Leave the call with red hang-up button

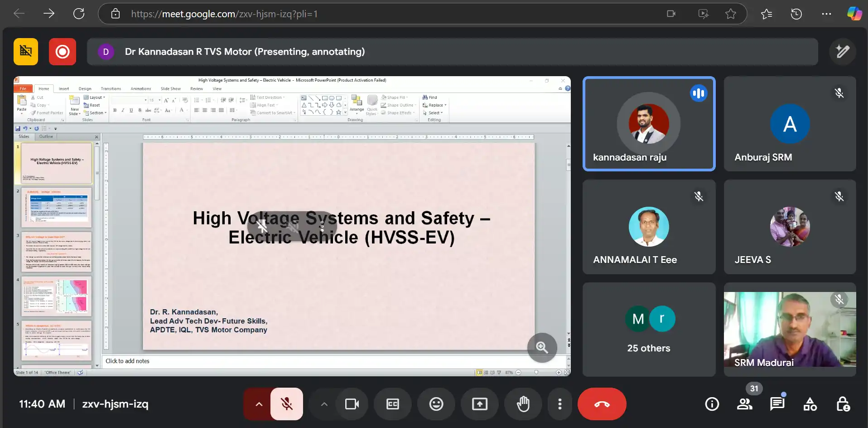click(x=602, y=404)
